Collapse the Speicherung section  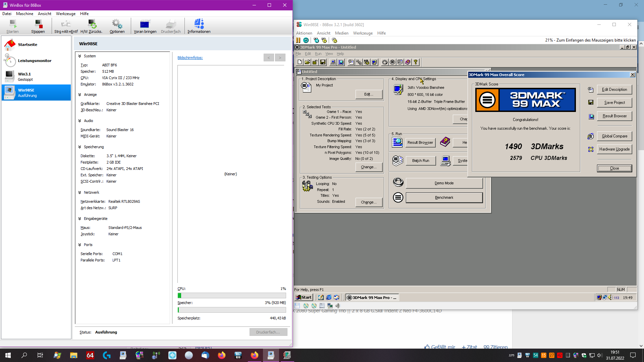coord(80,147)
